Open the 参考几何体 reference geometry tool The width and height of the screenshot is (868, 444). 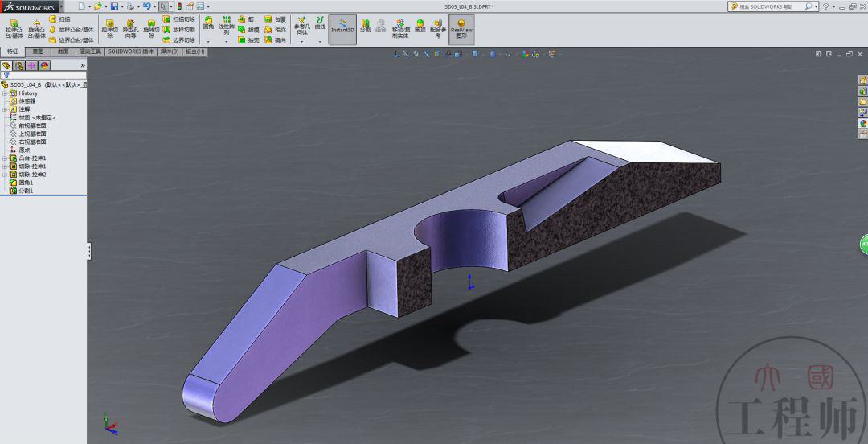click(x=301, y=26)
